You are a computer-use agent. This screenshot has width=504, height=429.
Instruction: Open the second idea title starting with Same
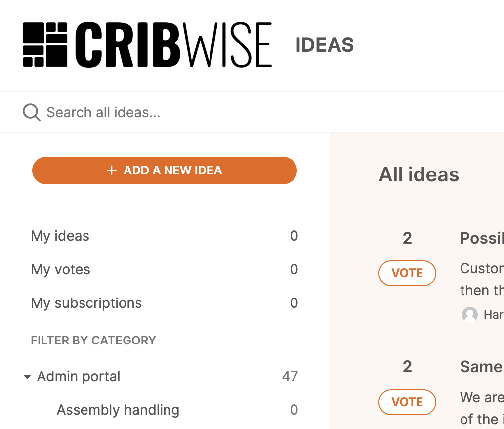coord(481,367)
